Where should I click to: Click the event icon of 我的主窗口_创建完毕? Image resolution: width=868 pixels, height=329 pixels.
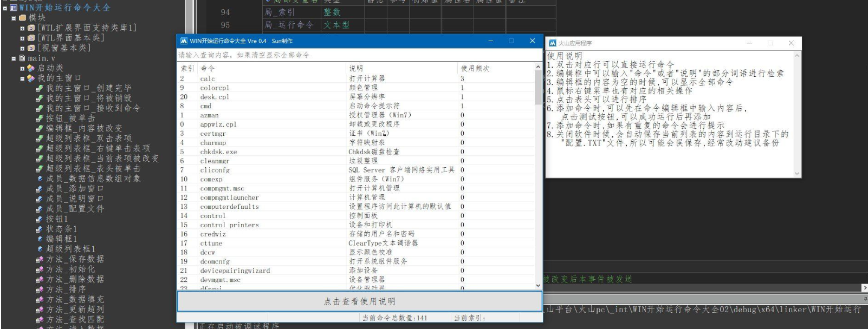40,88
